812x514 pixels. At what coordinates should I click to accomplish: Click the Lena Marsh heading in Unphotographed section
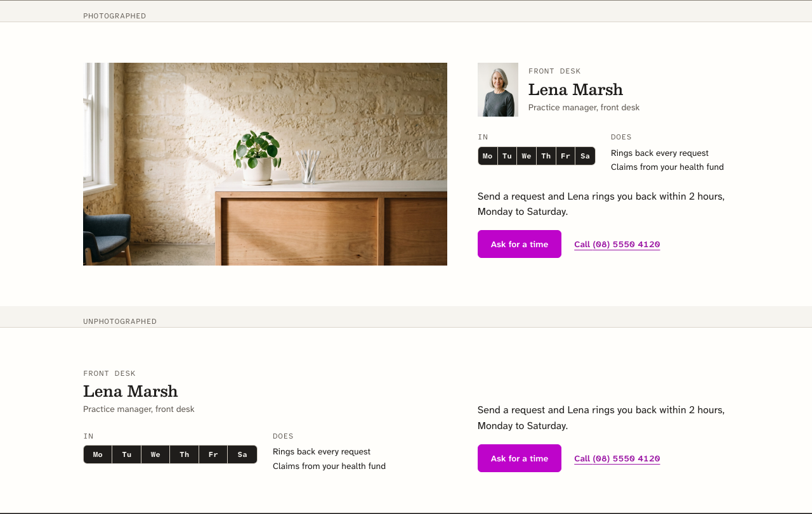point(131,391)
